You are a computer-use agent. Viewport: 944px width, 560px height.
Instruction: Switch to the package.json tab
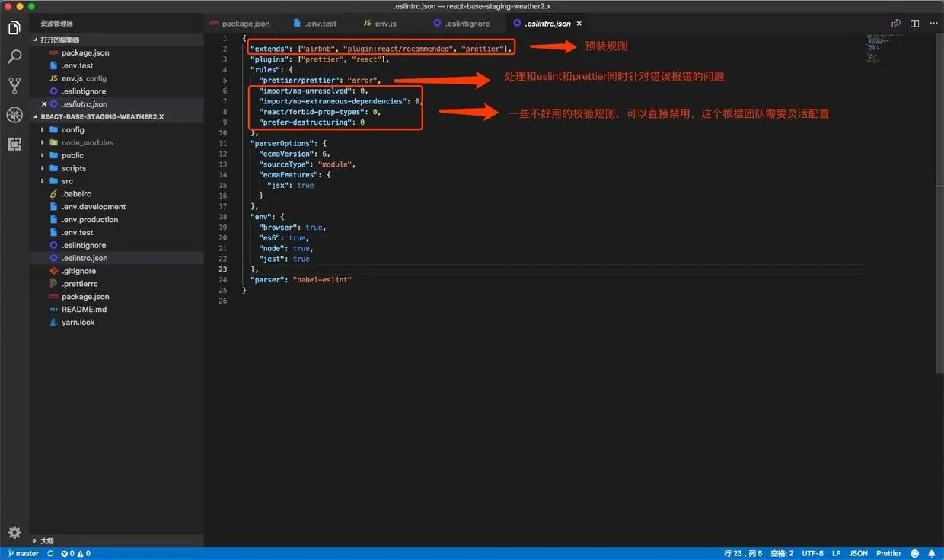pyautogui.click(x=241, y=24)
